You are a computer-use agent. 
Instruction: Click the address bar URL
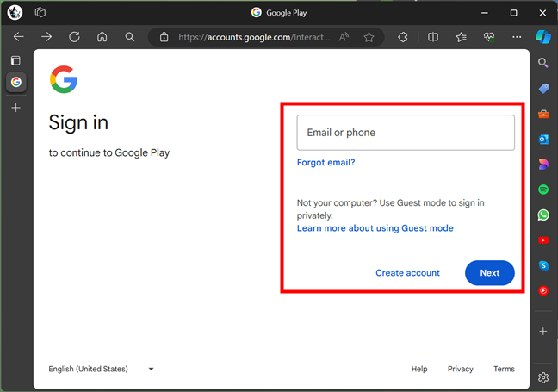tap(254, 37)
